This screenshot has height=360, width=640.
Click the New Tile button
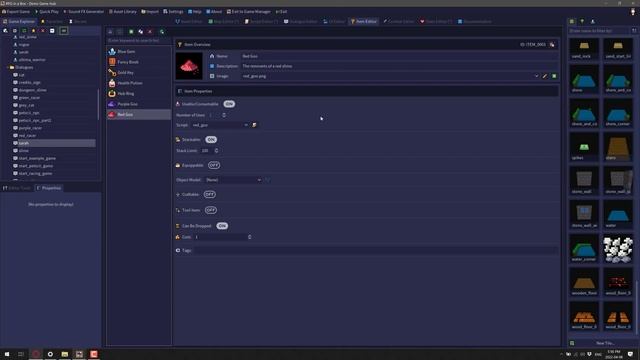tap(605, 343)
